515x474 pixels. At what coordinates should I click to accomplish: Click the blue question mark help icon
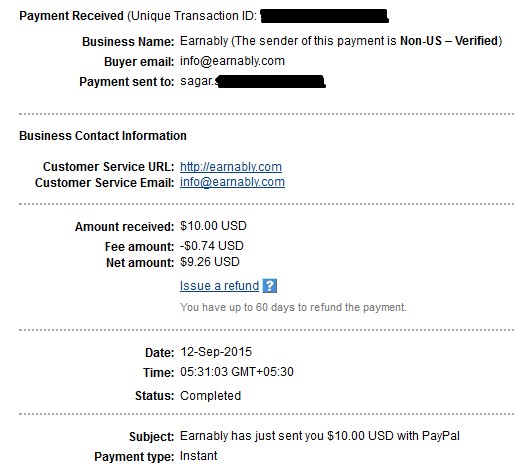[x=269, y=286]
